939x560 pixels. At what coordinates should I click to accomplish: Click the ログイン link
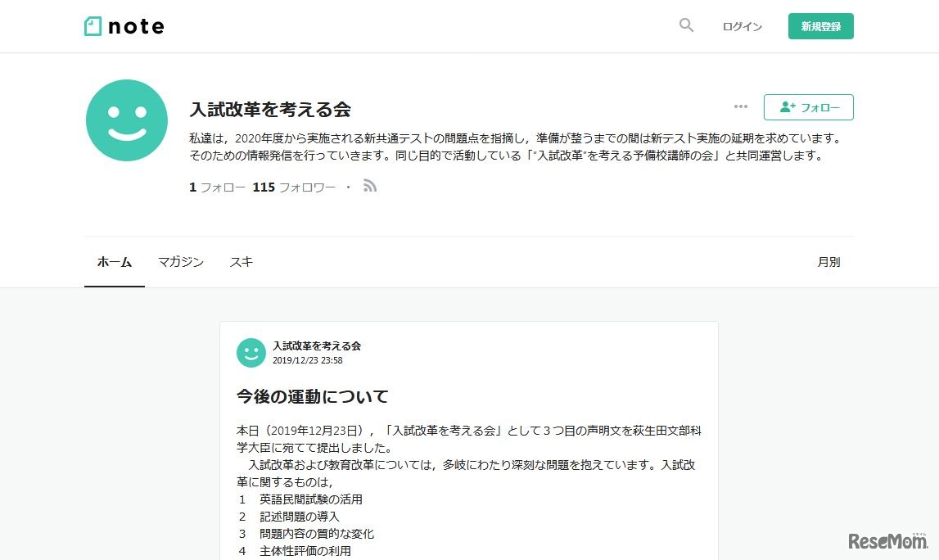pyautogui.click(x=742, y=26)
